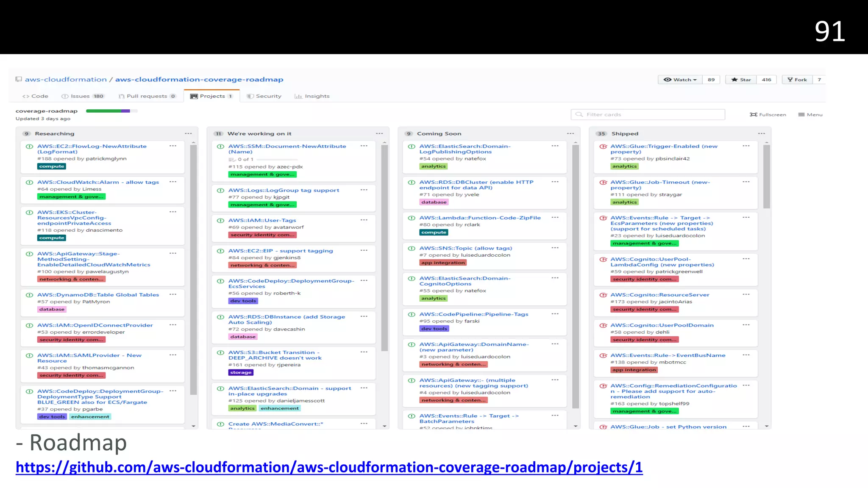Open card menu for AWS::EC2::FlowLog-NewAttribute
868x488 pixels.
(x=173, y=146)
